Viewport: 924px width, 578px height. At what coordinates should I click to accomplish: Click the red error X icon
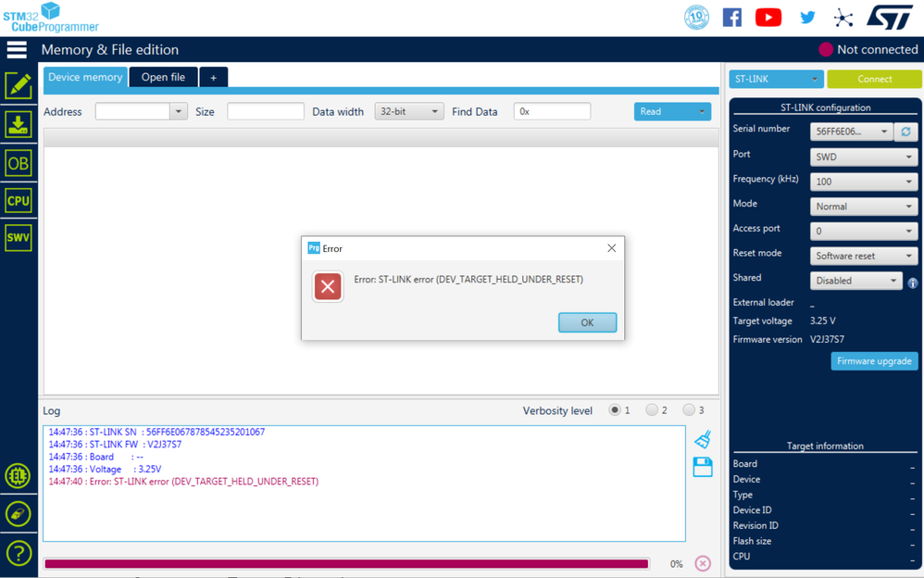[328, 286]
